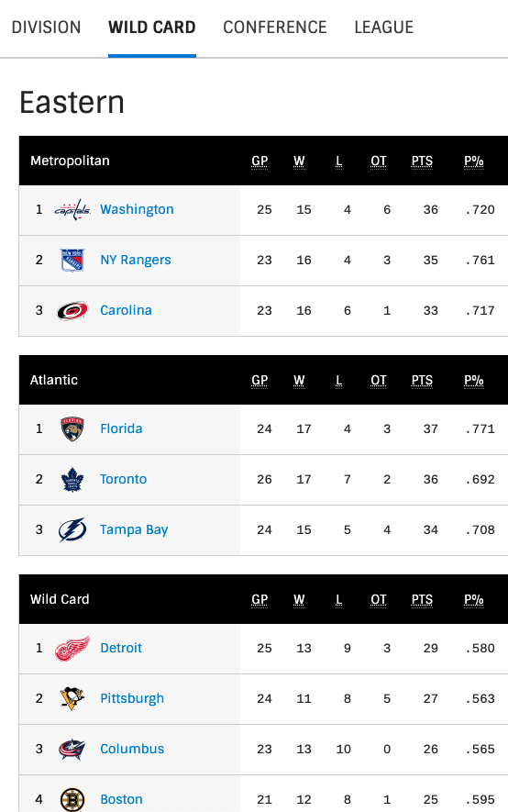Click P% column header in Wild Card table
This screenshot has height=812, width=508.
(474, 600)
